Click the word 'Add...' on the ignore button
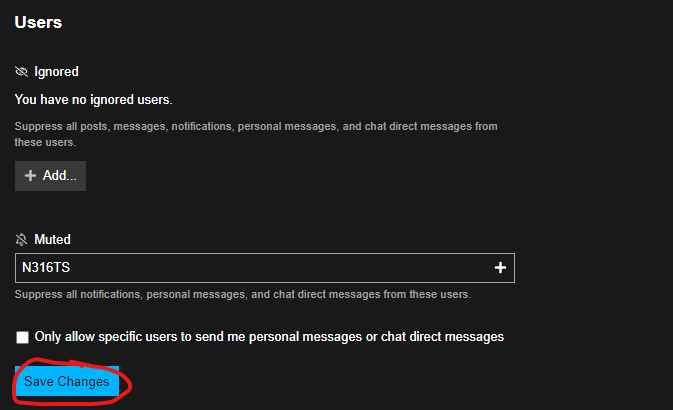 pyautogui.click(x=60, y=176)
